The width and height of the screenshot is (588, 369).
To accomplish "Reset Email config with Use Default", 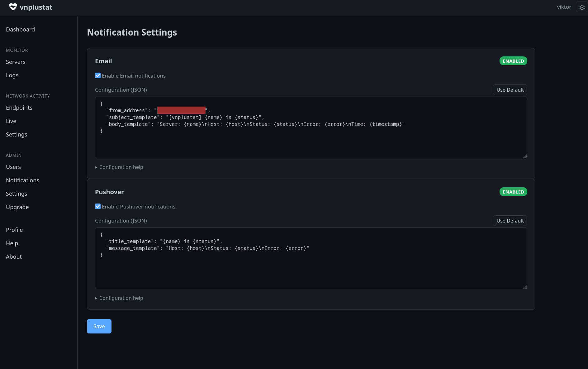I will pos(510,90).
